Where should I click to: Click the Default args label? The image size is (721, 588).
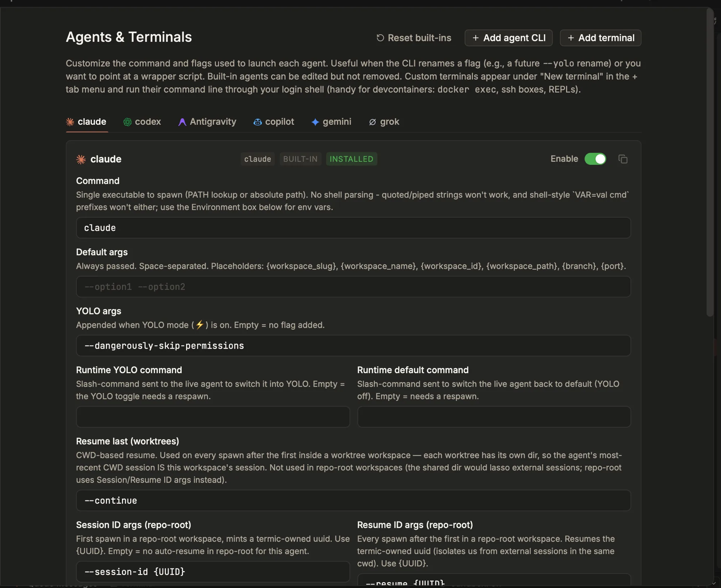coord(102,252)
